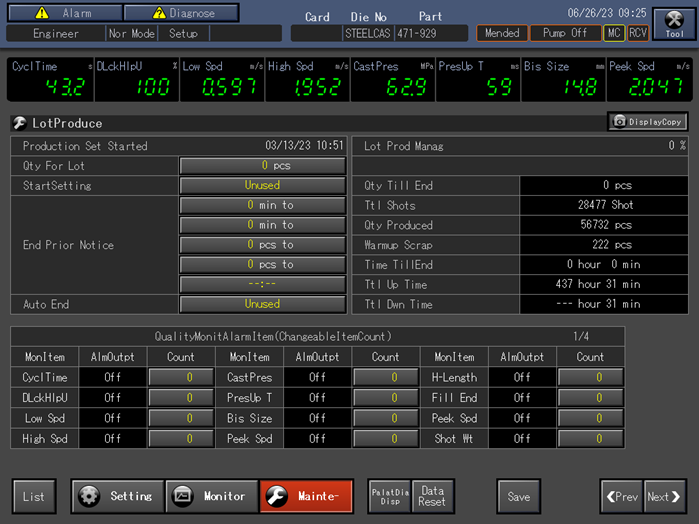
Task: Open Setting with gear icon
Action: click(116, 496)
